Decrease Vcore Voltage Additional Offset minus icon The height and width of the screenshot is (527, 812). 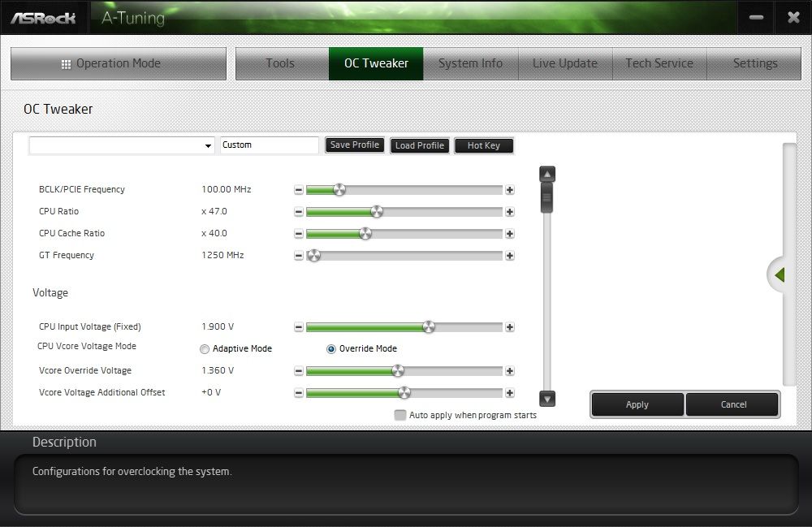click(x=298, y=393)
